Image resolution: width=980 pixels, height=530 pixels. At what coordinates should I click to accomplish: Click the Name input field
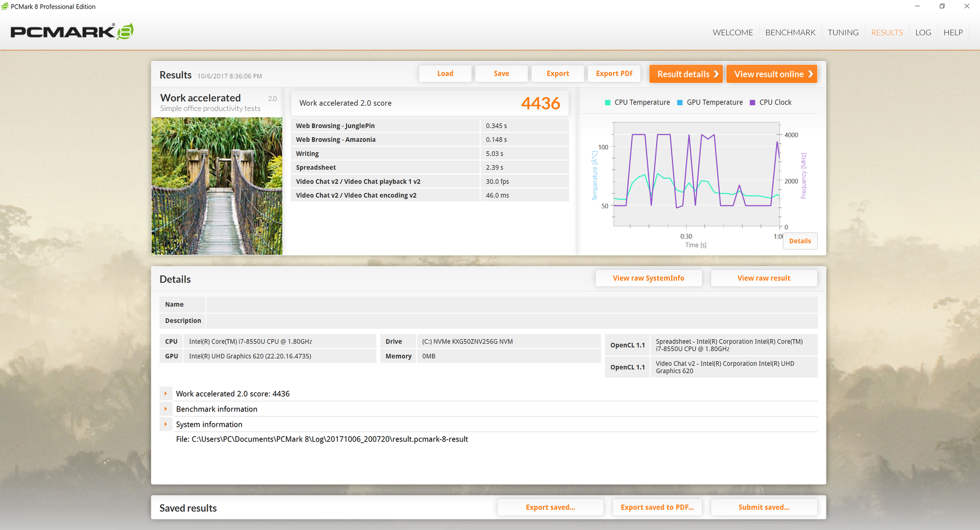click(511, 304)
